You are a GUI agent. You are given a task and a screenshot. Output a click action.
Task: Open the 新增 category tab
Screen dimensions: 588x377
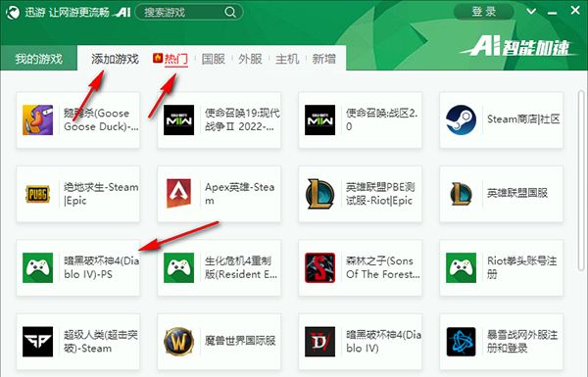324,59
